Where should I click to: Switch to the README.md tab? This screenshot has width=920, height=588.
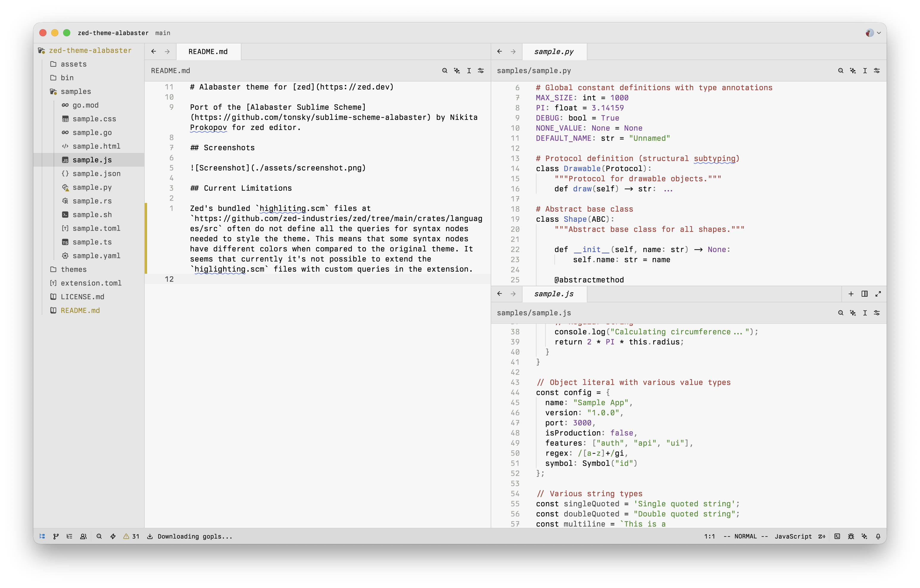click(x=208, y=51)
